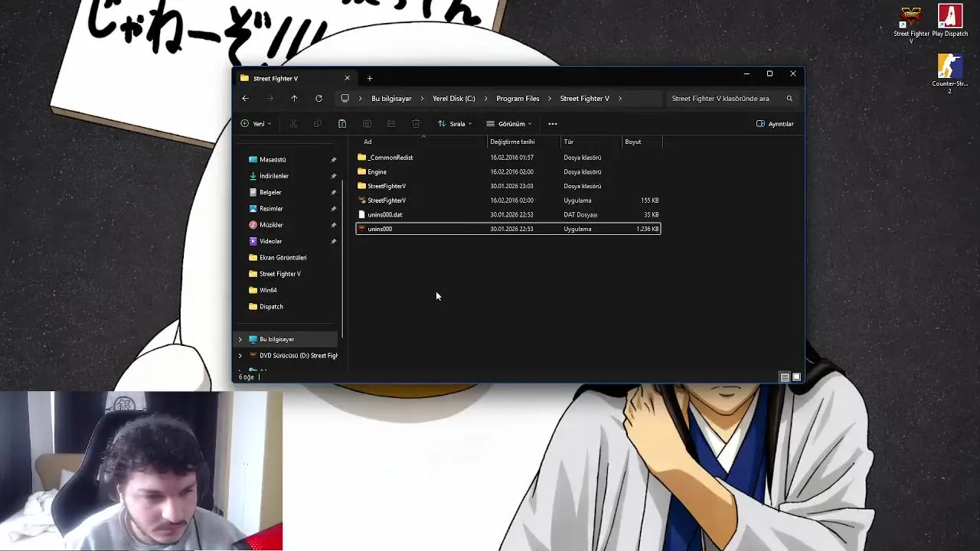Click the Rename icon in toolbar

367,124
